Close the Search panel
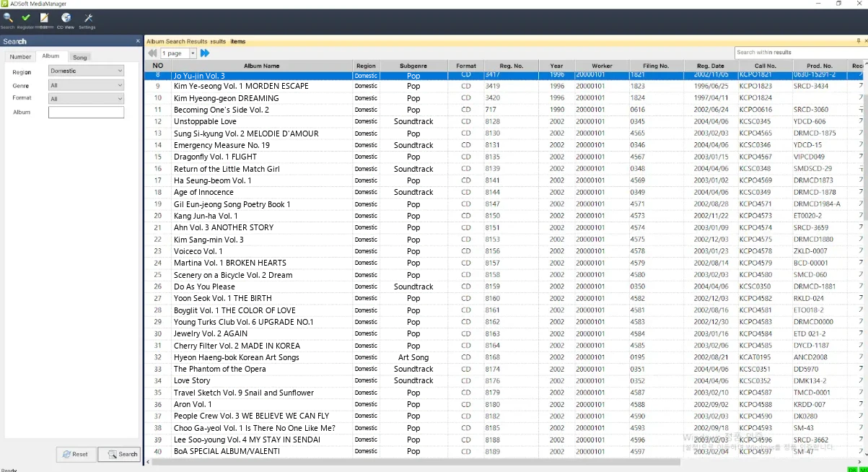 point(138,41)
